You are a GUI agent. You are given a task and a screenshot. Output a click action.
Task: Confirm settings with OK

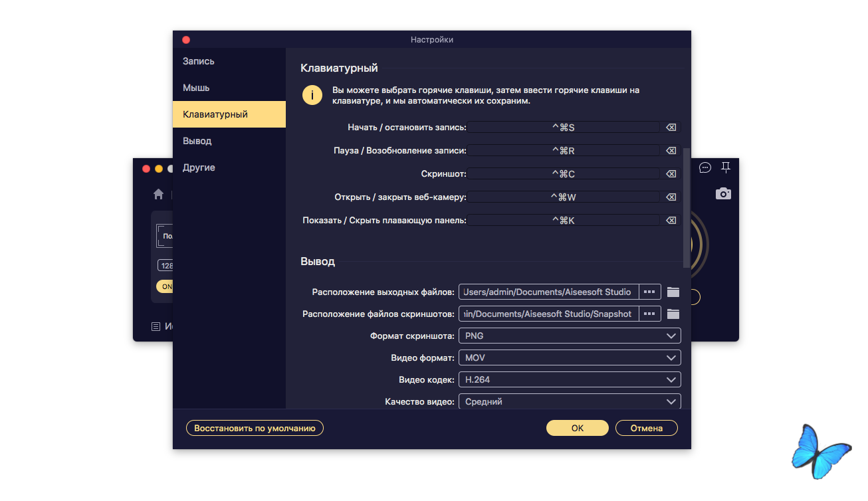pyautogui.click(x=578, y=429)
